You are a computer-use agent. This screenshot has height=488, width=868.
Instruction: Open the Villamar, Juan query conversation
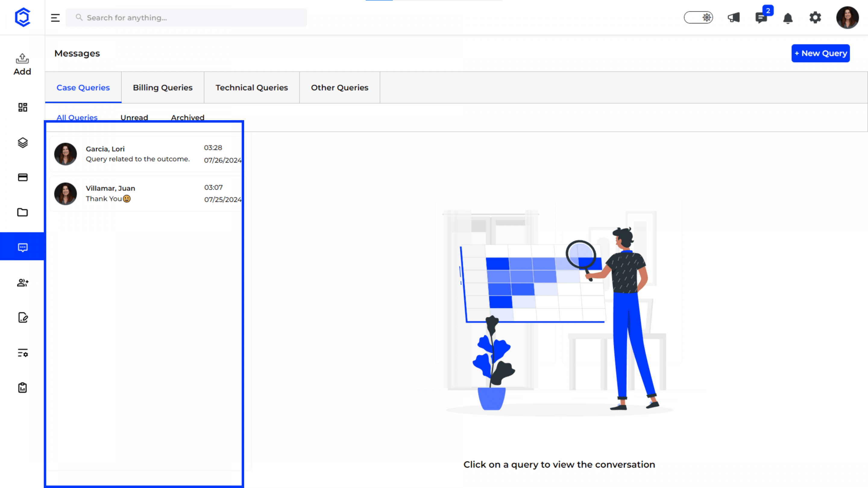tap(148, 194)
